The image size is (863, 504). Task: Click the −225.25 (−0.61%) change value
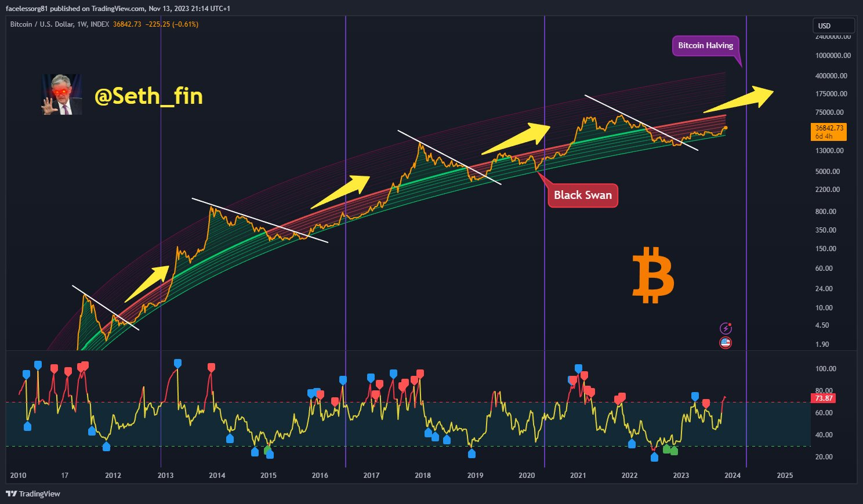pos(172,24)
